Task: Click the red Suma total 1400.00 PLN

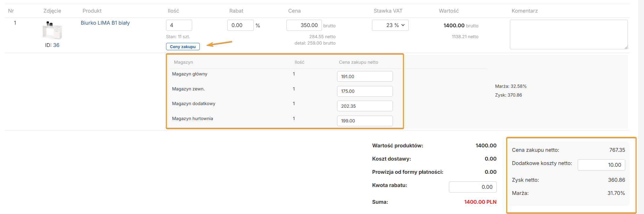Action: click(x=480, y=202)
